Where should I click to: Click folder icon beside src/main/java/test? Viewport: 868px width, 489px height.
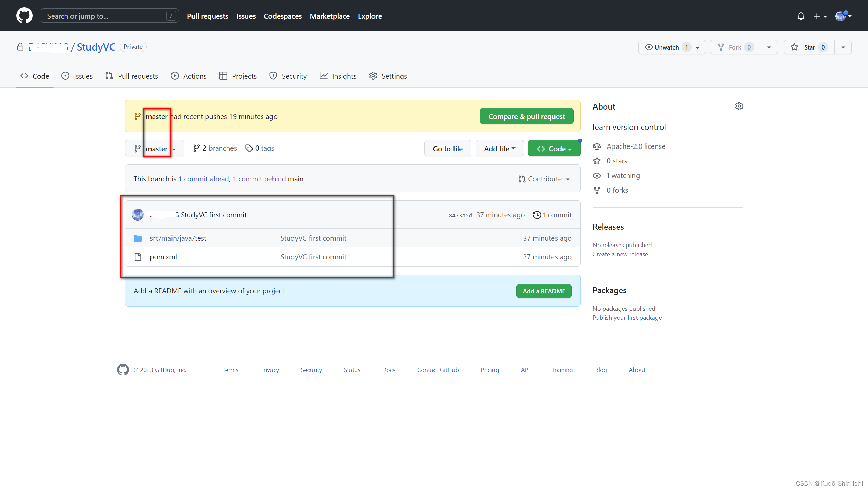pyautogui.click(x=138, y=238)
